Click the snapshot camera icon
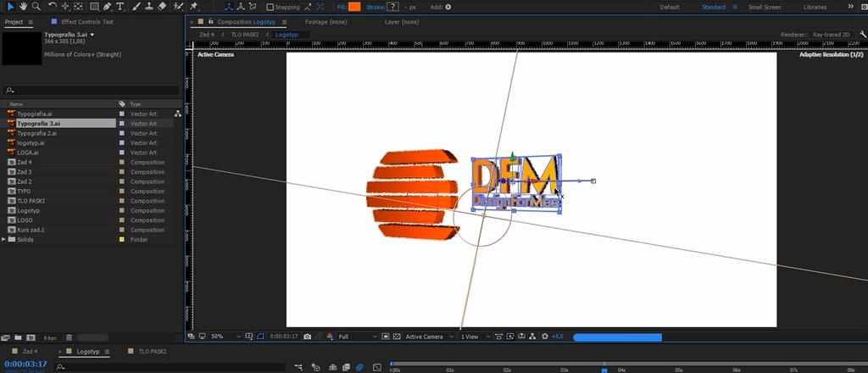The width and height of the screenshot is (868, 373). 307,337
